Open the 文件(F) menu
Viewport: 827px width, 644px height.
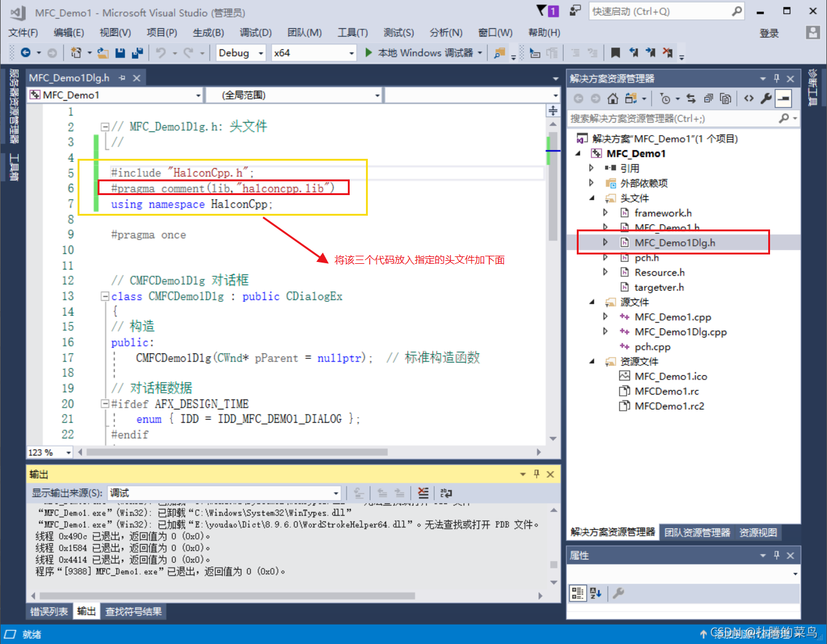(x=23, y=33)
